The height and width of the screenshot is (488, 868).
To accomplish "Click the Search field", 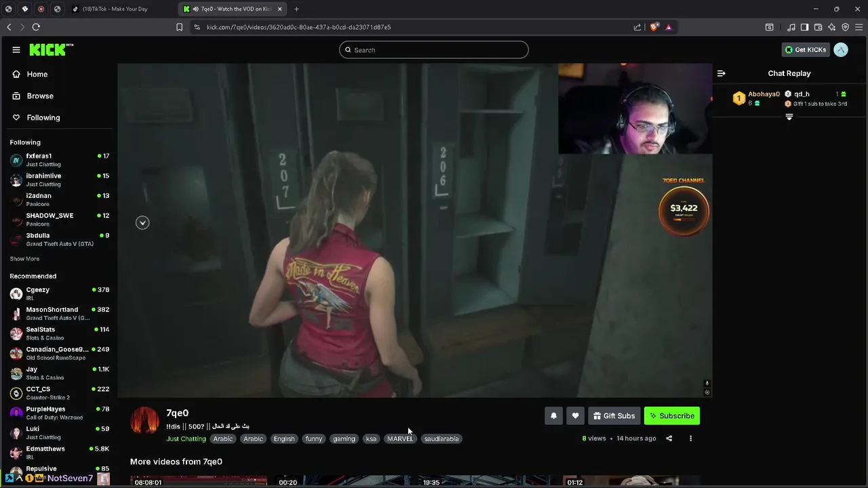I will (x=433, y=49).
